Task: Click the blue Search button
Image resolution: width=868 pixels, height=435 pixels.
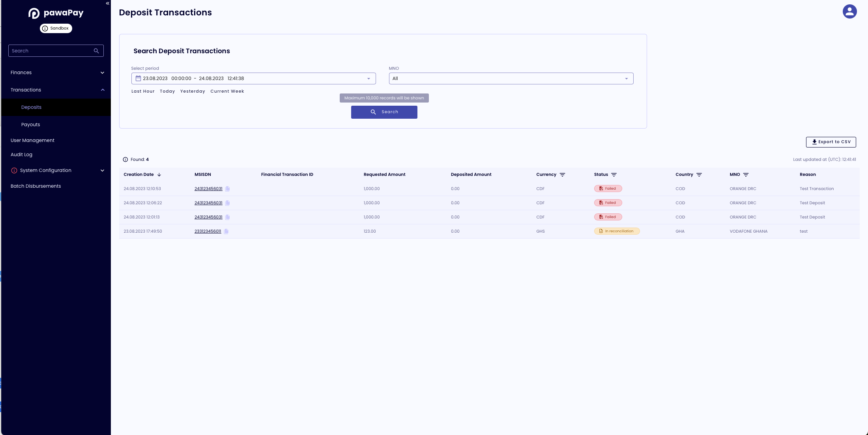Action: tap(384, 112)
